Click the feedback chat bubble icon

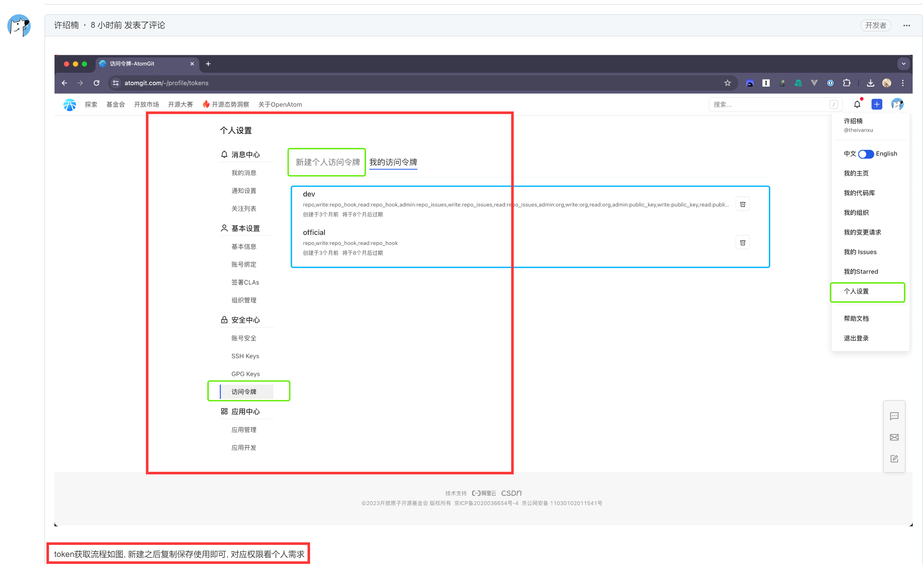tap(894, 416)
